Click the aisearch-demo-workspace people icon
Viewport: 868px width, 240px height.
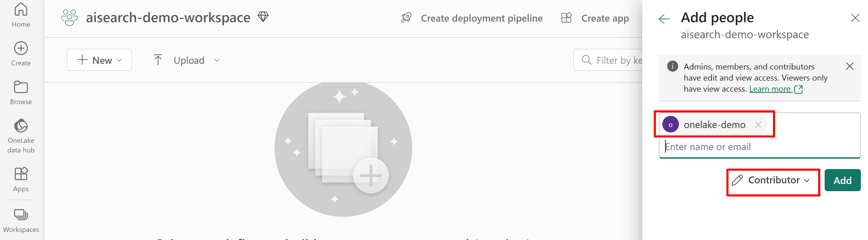click(69, 18)
